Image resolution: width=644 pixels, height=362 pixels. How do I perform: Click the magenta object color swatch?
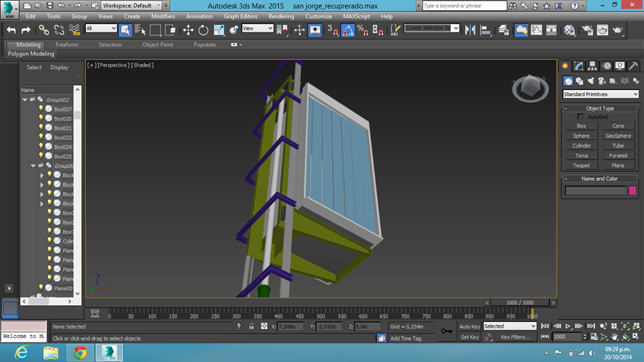click(632, 191)
